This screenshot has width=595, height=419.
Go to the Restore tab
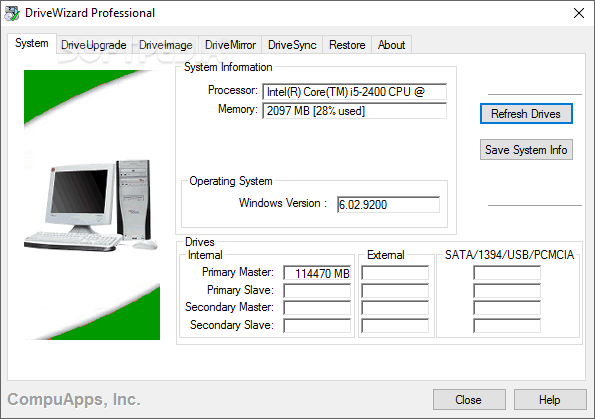click(x=347, y=45)
